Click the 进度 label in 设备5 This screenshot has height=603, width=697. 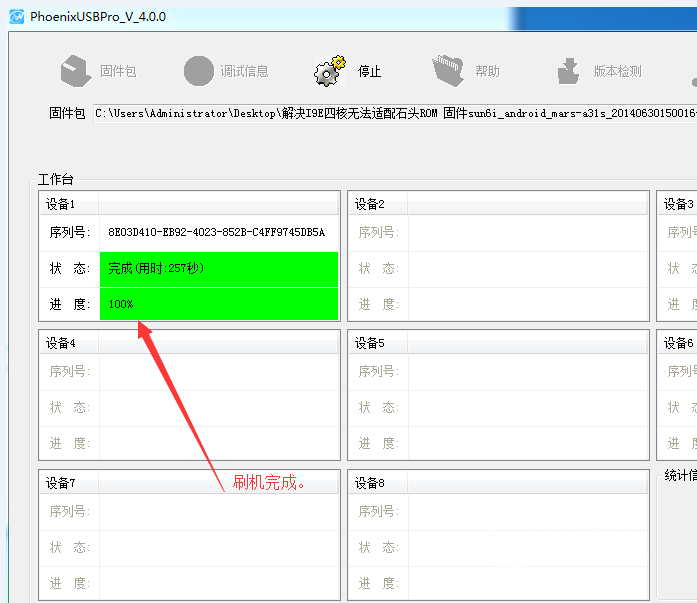[379, 443]
